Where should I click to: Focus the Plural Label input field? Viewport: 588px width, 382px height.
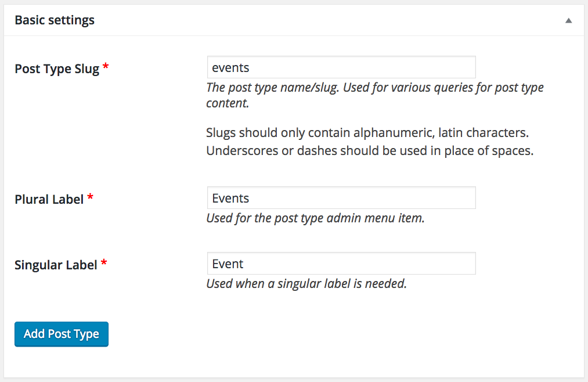[341, 198]
